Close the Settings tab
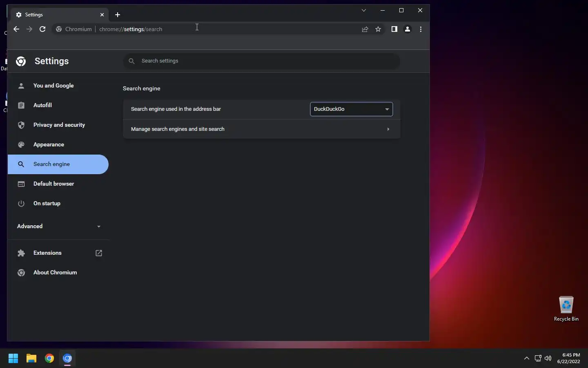 click(102, 15)
